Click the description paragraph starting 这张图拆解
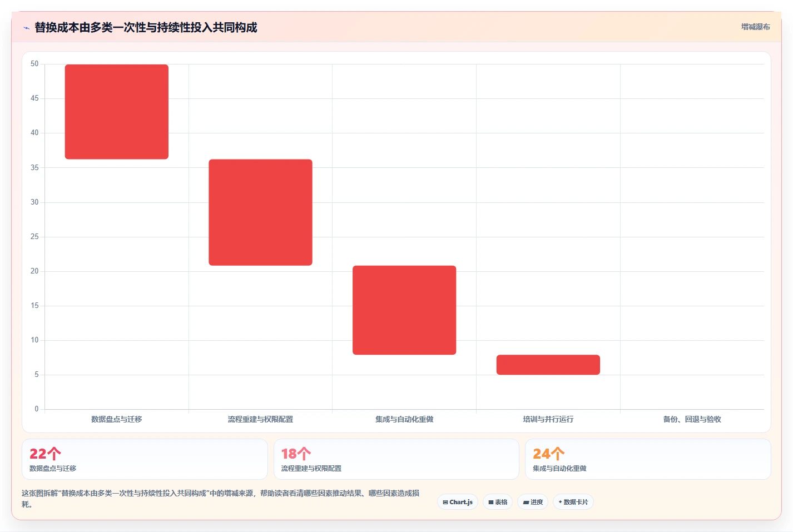This screenshot has height=532, width=793. [221, 499]
